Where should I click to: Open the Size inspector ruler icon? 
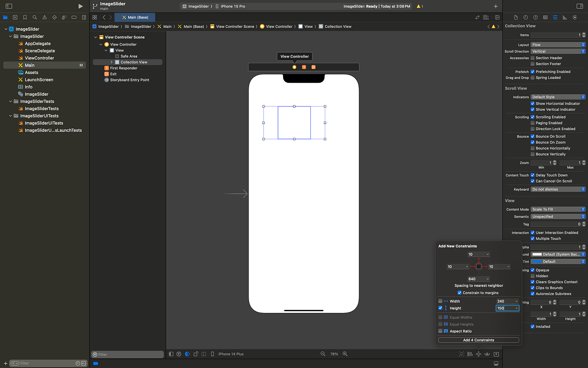[565, 17]
